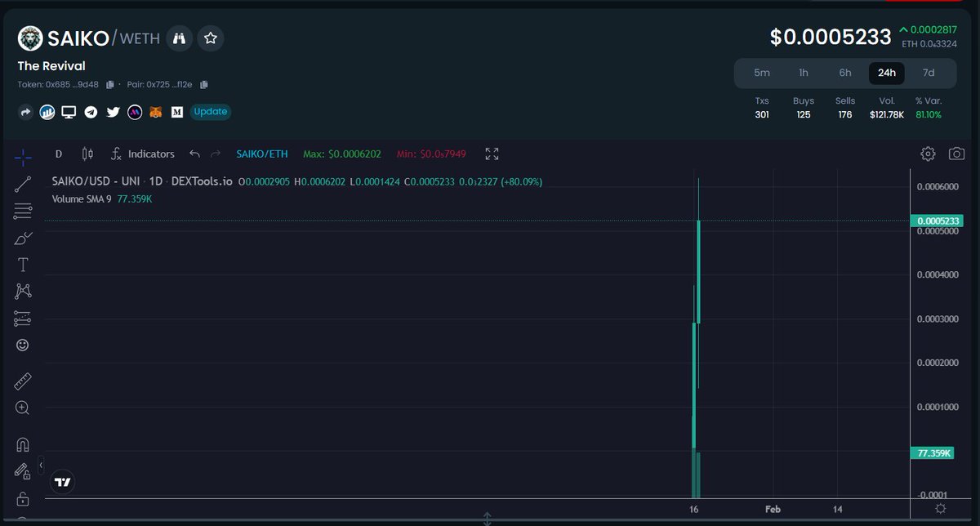Select the zoom in tool
Image resolution: width=980 pixels, height=526 pixels.
tap(23, 408)
